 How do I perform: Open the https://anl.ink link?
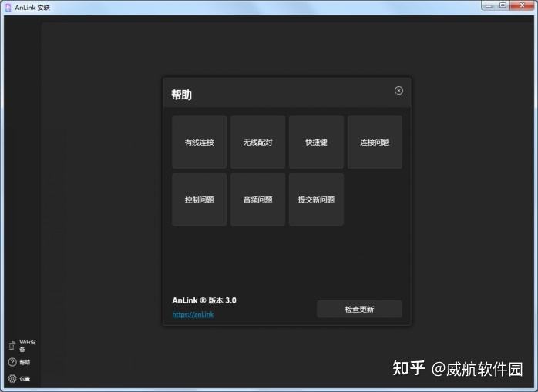pos(193,314)
